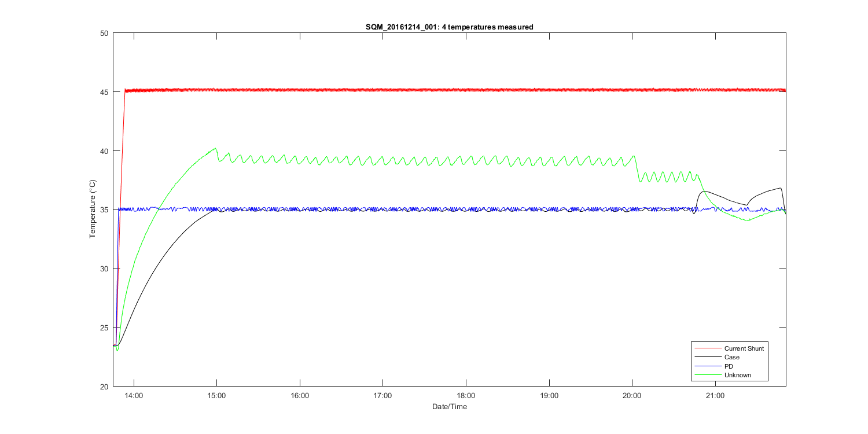Click the 50 y-axis tick label

(105, 34)
